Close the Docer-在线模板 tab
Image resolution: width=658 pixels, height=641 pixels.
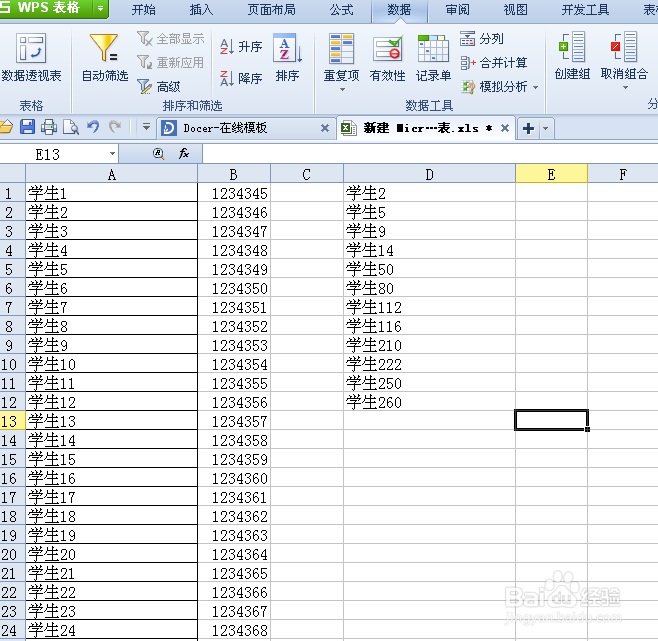tap(324, 128)
